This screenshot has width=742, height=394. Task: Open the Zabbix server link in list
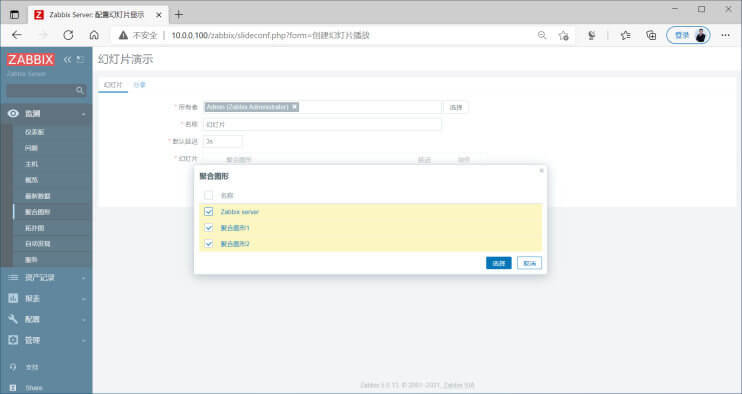(239, 212)
